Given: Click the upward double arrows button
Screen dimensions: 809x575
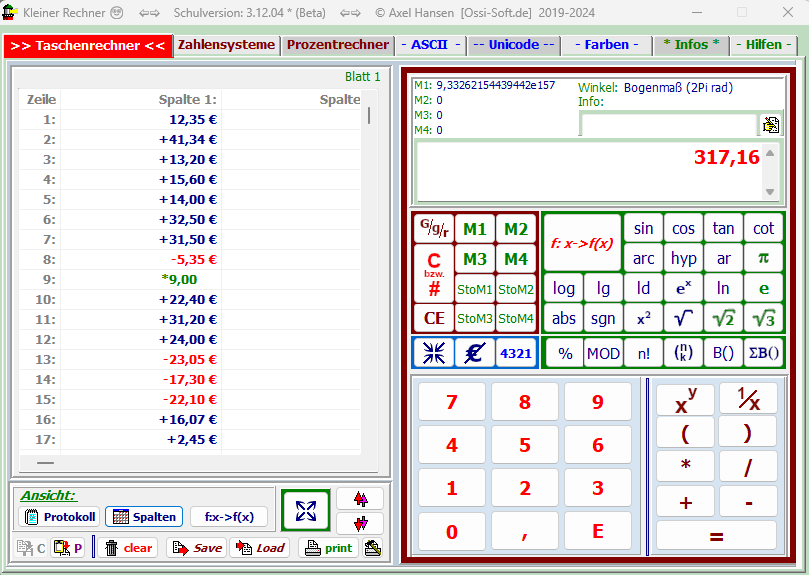Looking at the screenshot, I should 359,499.
